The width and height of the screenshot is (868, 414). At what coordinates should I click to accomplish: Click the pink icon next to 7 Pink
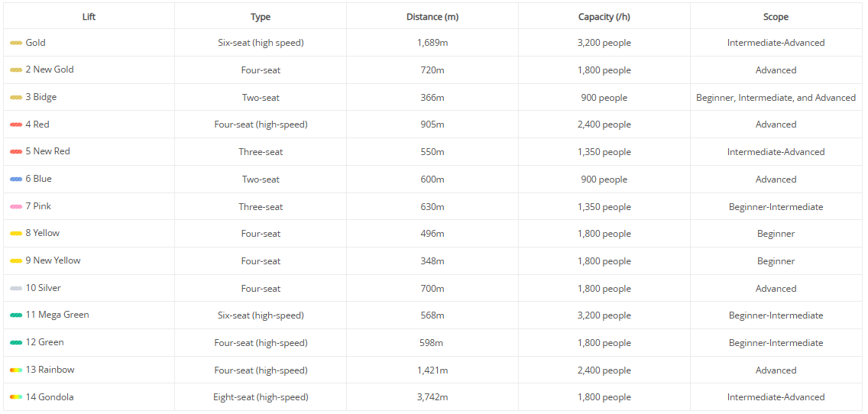(16, 206)
